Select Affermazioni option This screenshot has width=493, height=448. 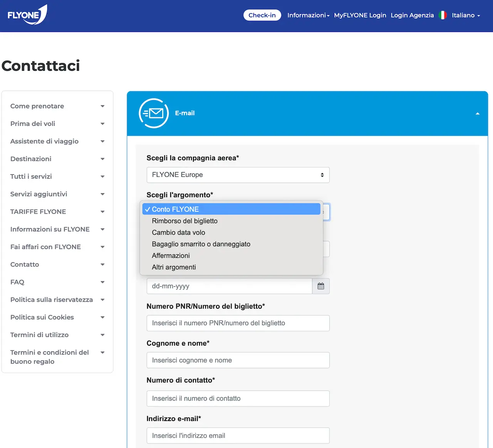[x=231, y=256]
